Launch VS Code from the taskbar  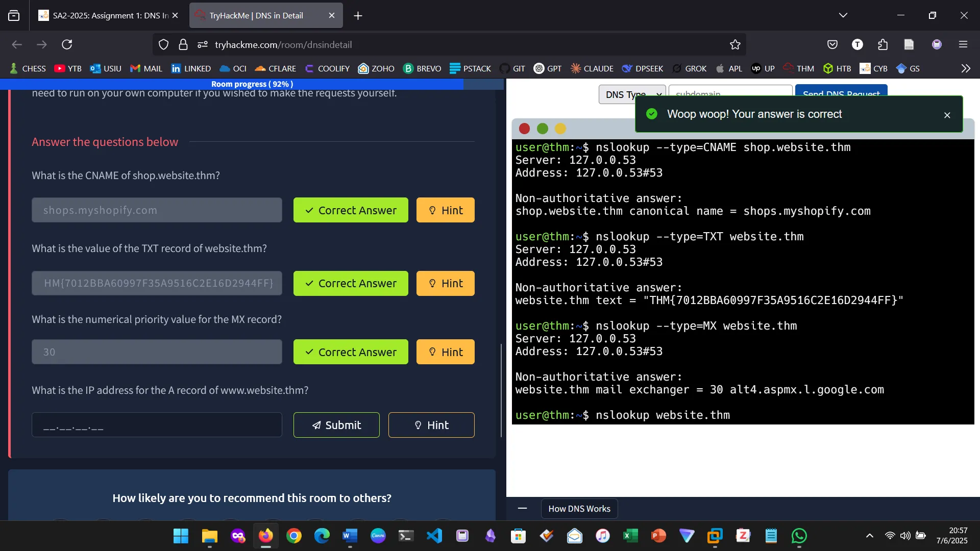[x=433, y=536]
